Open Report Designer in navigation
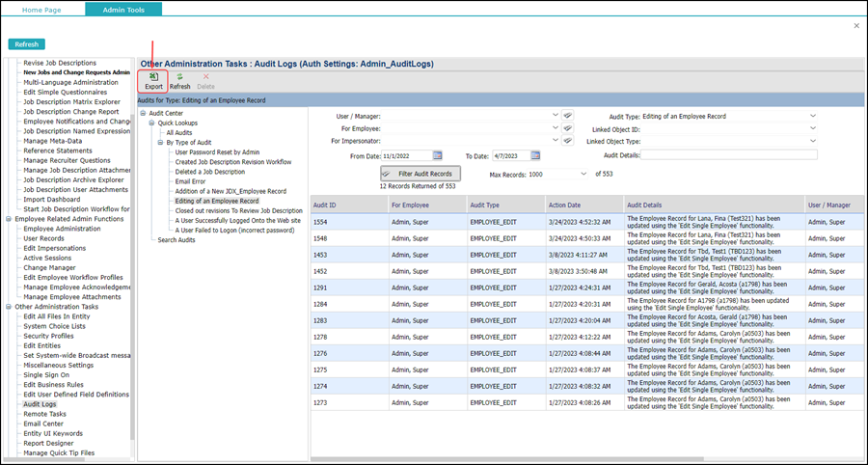 48,444
